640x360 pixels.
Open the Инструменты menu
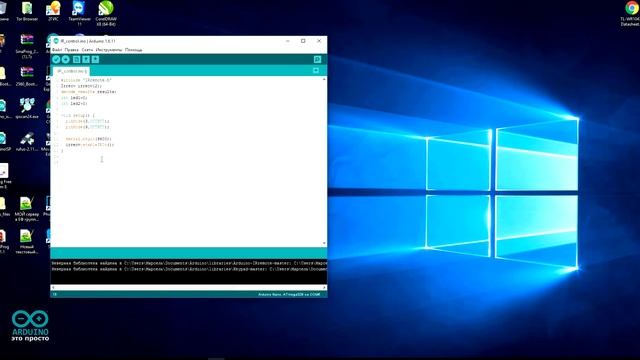point(109,50)
